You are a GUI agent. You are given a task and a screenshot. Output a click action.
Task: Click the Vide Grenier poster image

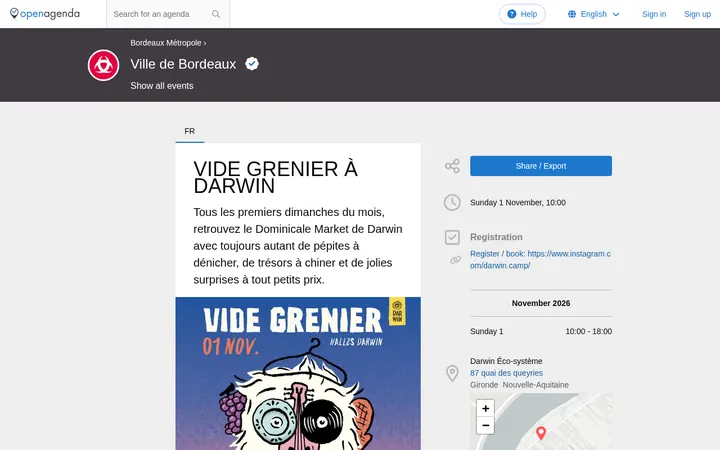point(298,373)
